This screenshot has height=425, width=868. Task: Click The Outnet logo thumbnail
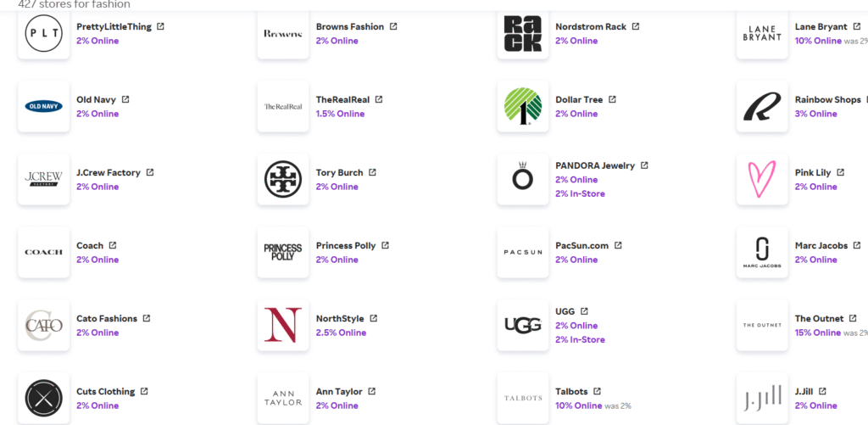click(x=762, y=325)
